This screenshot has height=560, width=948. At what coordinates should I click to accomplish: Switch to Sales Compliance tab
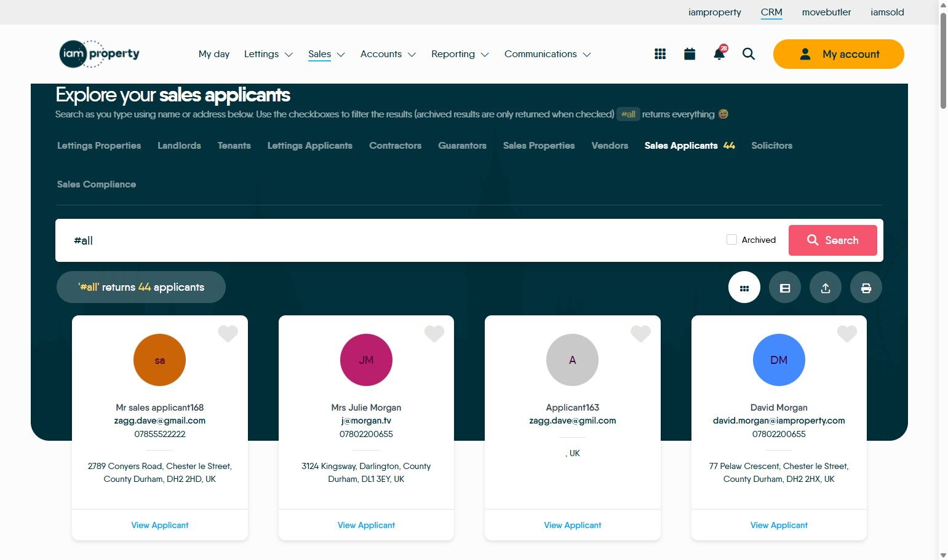tap(97, 184)
